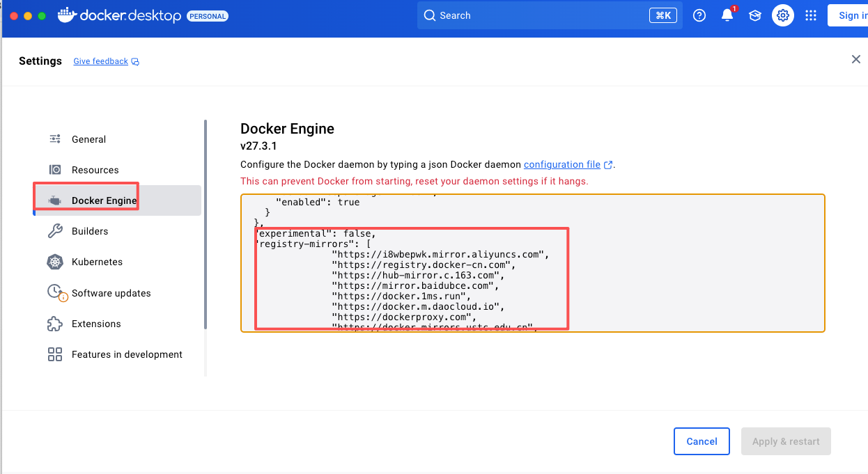Click the General sliders icon

click(55, 139)
